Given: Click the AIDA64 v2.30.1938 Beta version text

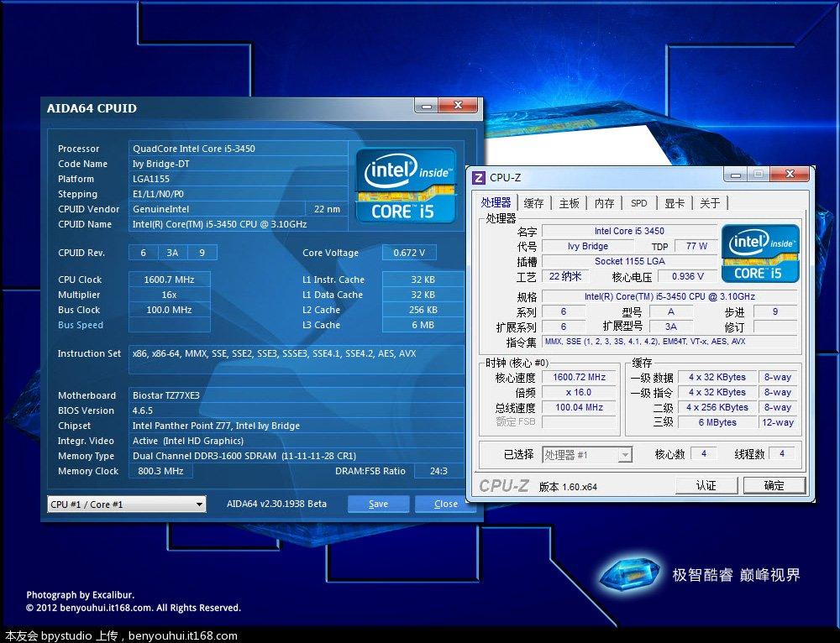Looking at the screenshot, I should pos(276,504).
